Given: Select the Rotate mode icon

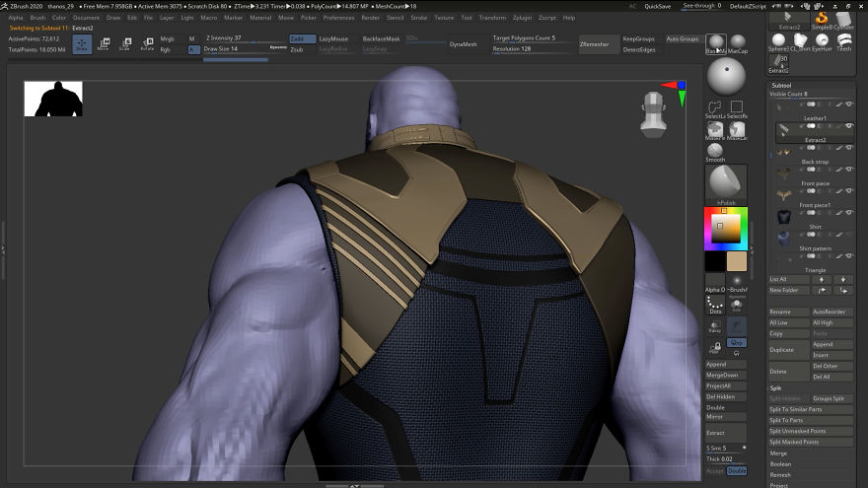Looking at the screenshot, I should pos(147,44).
